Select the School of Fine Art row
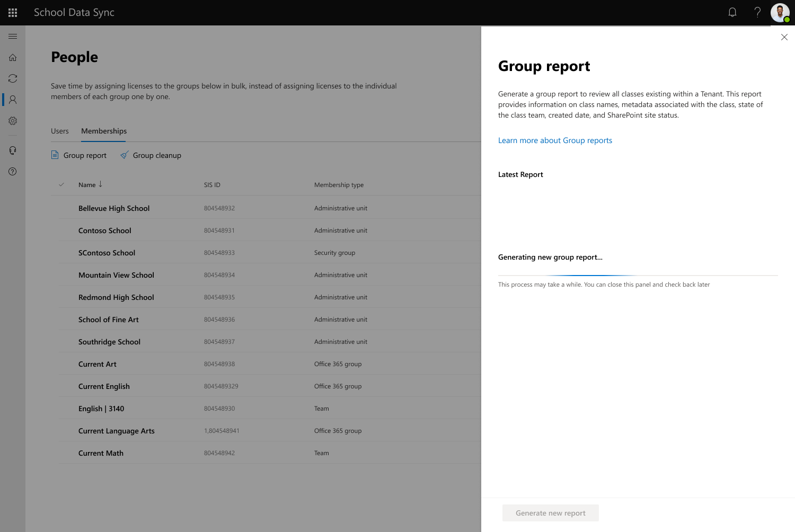 (270, 320)
